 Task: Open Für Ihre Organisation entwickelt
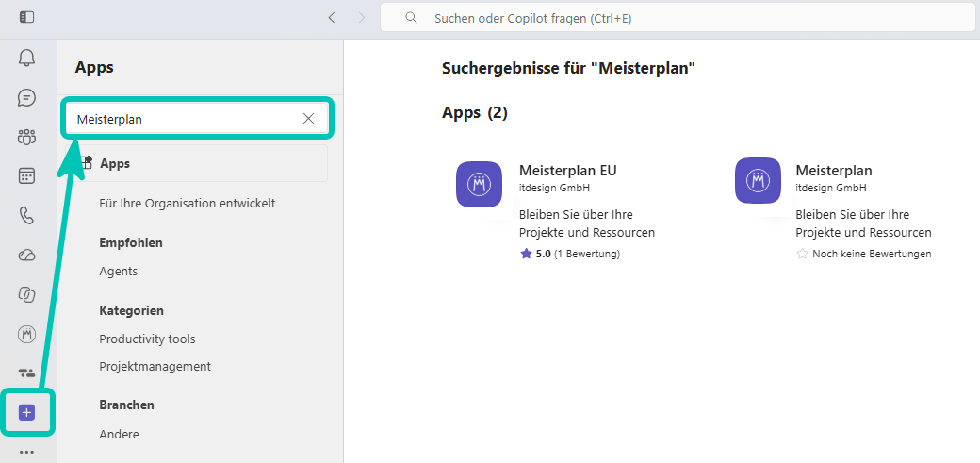188,204
